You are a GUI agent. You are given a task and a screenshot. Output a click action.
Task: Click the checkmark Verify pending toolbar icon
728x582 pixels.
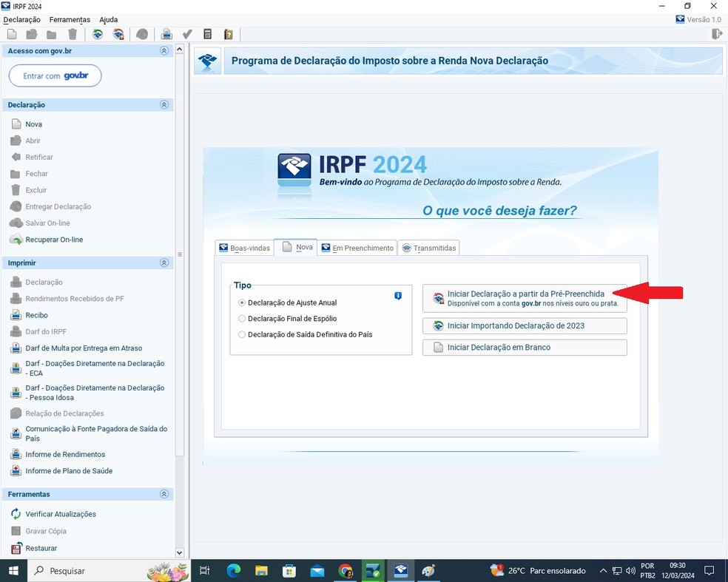click(x=187, y=34)
